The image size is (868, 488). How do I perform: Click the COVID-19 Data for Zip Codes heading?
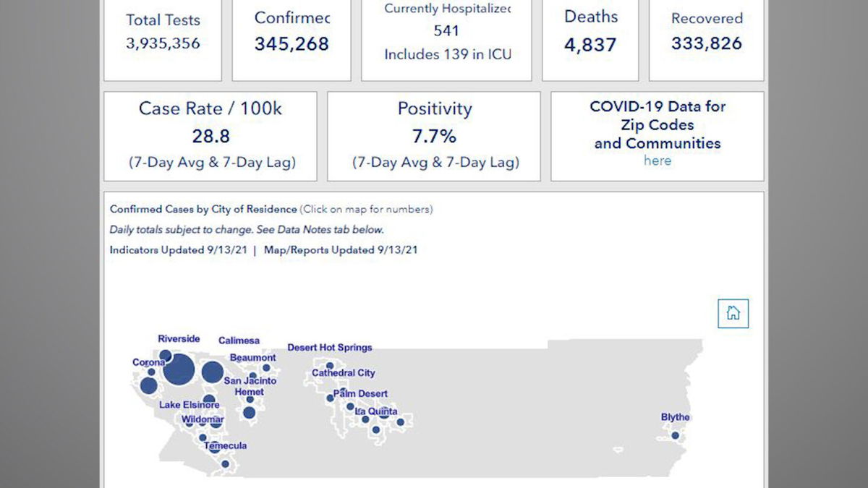point(657,124)
